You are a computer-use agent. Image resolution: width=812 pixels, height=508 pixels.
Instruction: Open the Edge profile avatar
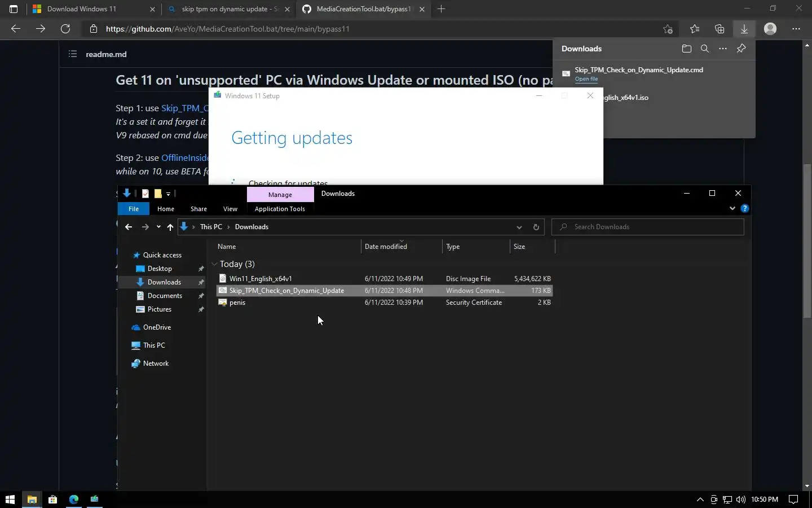point(770,29)
